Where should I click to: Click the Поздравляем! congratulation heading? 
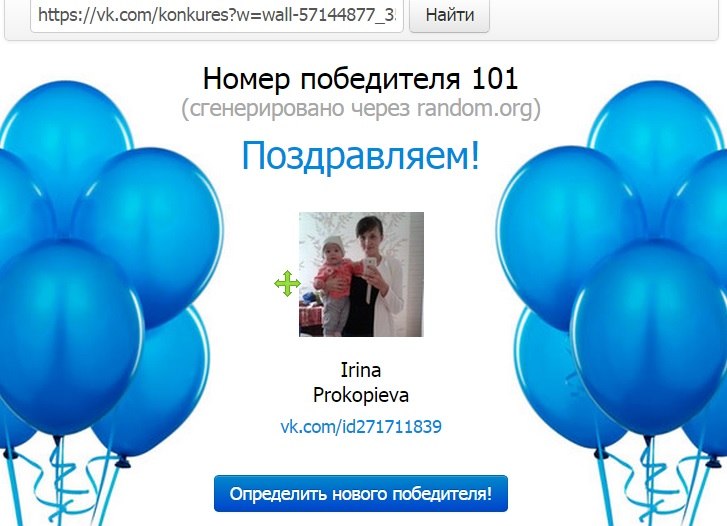[361, 155]
